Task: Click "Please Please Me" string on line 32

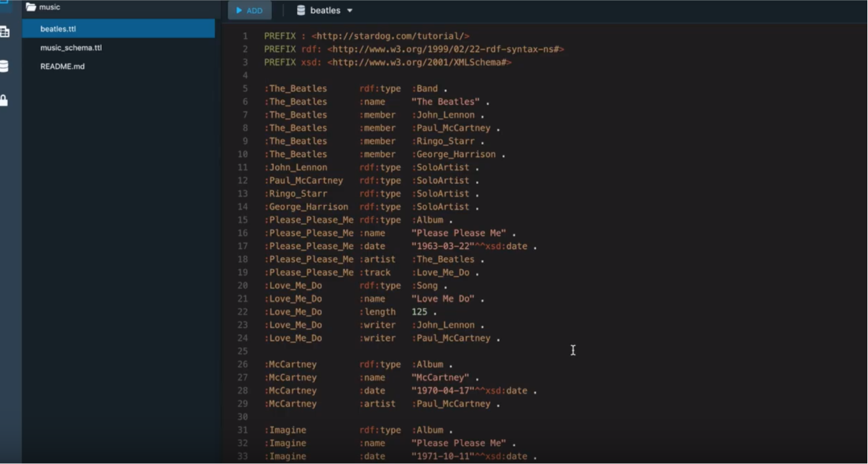Action: (459, 444)
